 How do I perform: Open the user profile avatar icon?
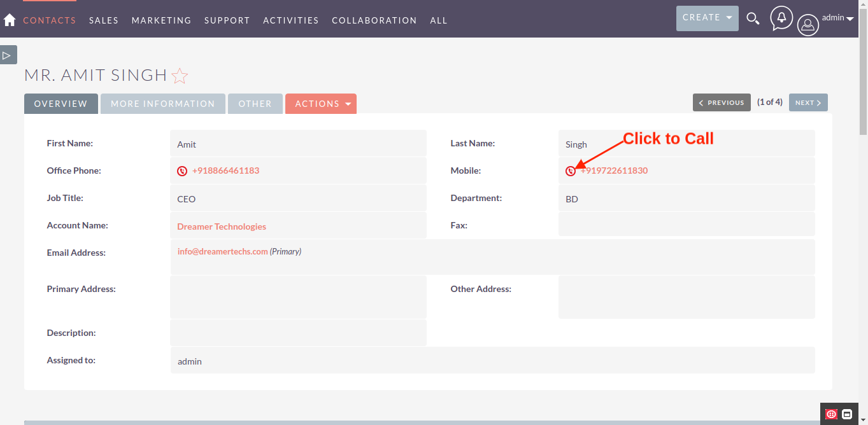click(x=808, y=25)
